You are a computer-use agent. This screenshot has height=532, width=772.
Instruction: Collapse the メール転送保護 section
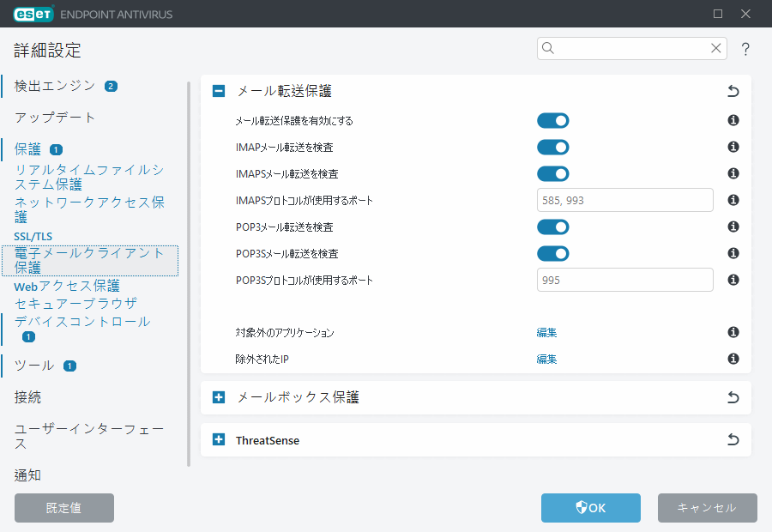pos(218,90)
